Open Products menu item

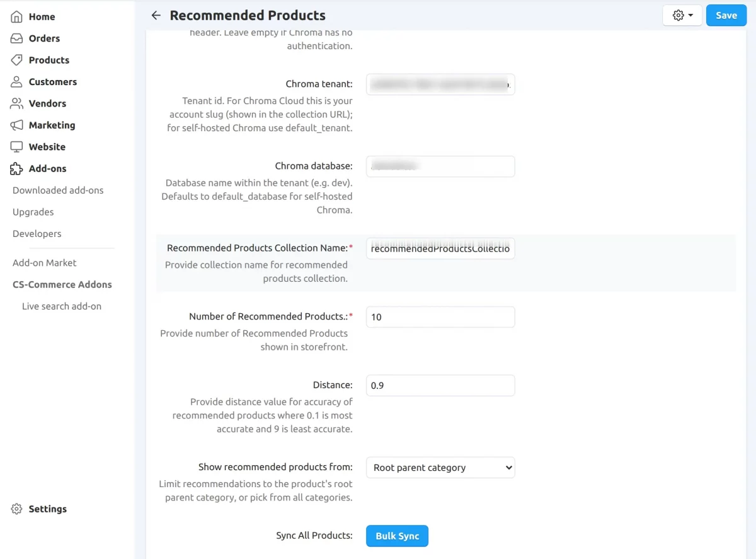(49, 61)
